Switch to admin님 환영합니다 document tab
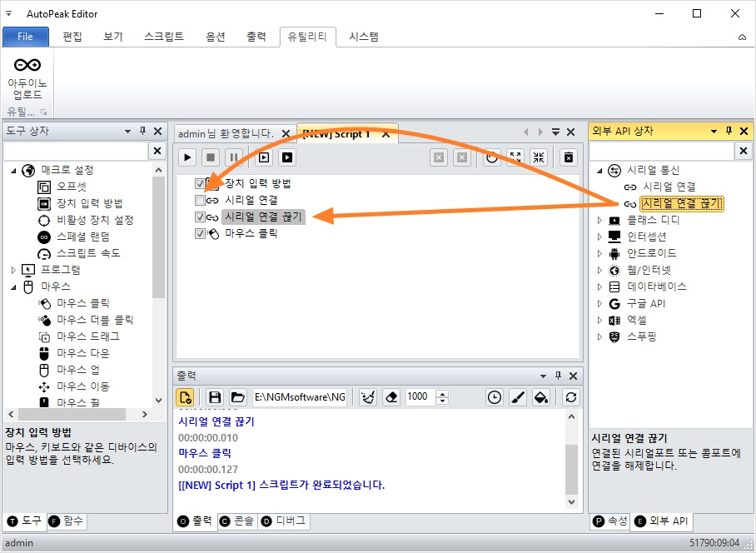The width and height of the screenshot is (756, 553). point(226,134)
